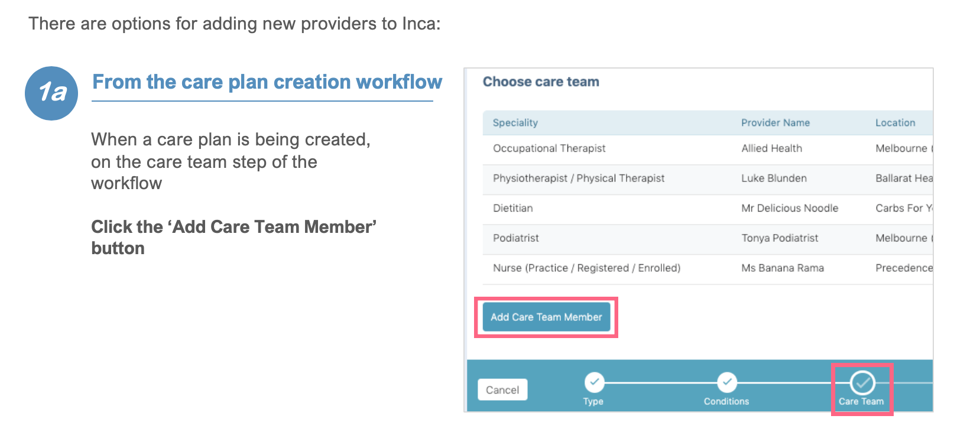Click the Location column header
This screenshot has height=422, width=980.
[x=895, y=122]
